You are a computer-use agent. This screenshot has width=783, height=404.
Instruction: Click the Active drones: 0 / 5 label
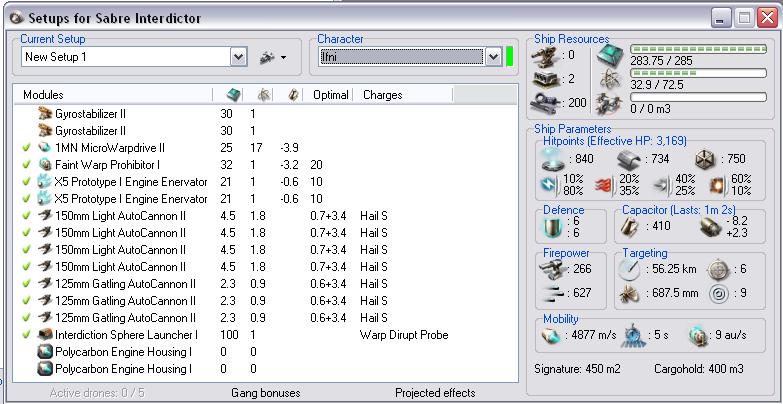[97, 393]
